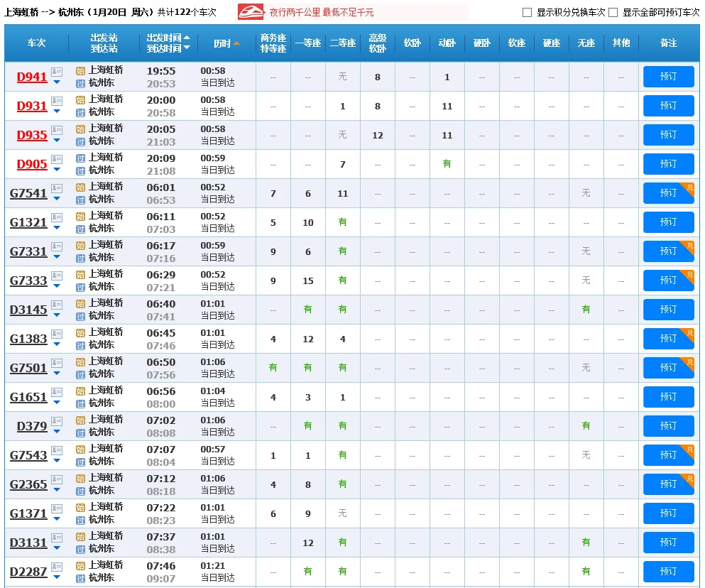Open the G2365 train number link

(28, 484)
